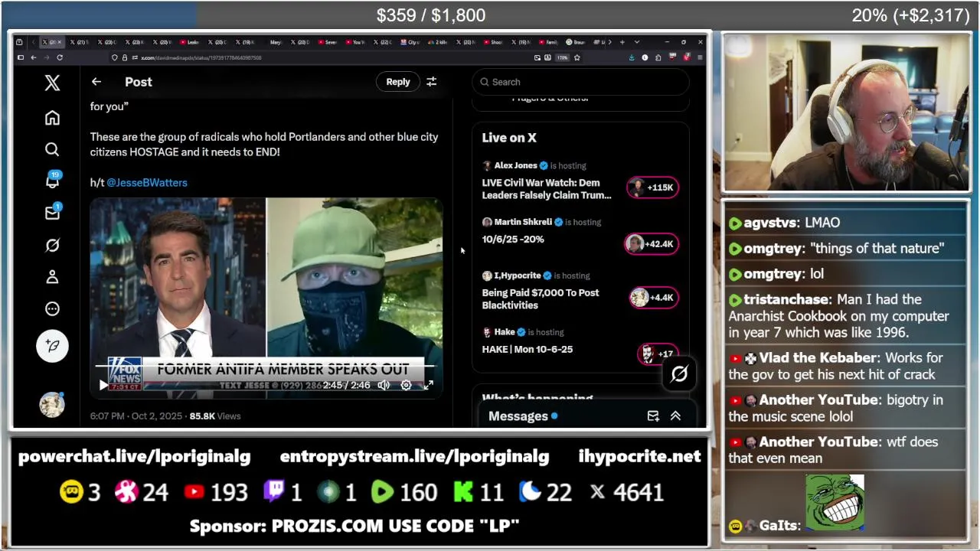Viewport: 980px width, 551px height.
Task: Open Martin Shkreli 10/6/25 -20% broadcast
Action: coord(513,240)
